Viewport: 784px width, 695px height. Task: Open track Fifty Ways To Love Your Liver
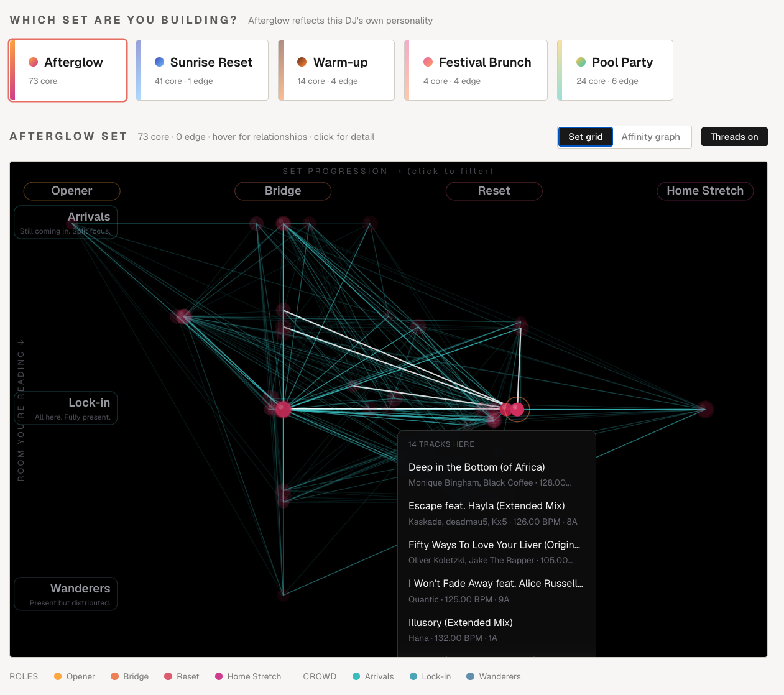496,552
